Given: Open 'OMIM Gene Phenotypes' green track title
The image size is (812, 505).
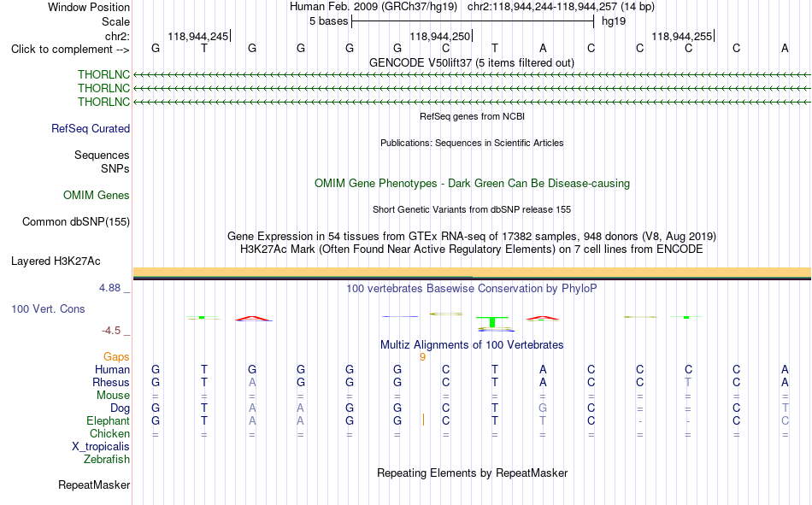Looking at the screenshot, I should tap(472, 184).
